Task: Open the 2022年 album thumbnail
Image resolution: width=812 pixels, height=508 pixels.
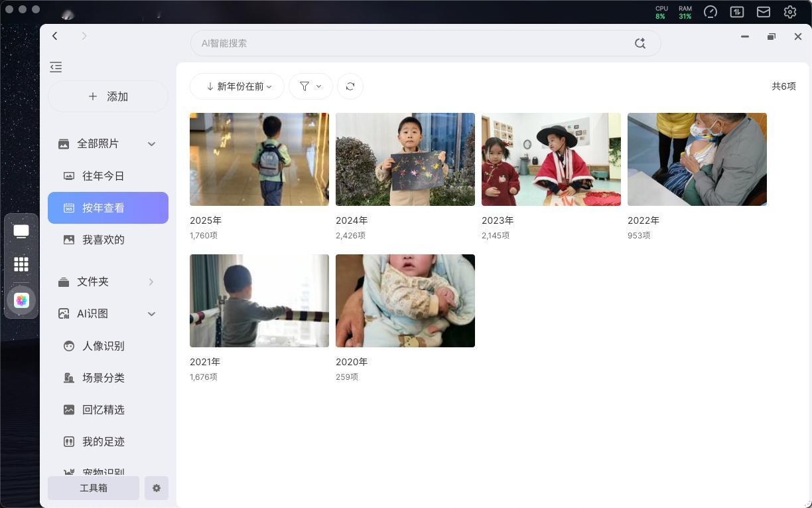Action: (x=697, y=159)
